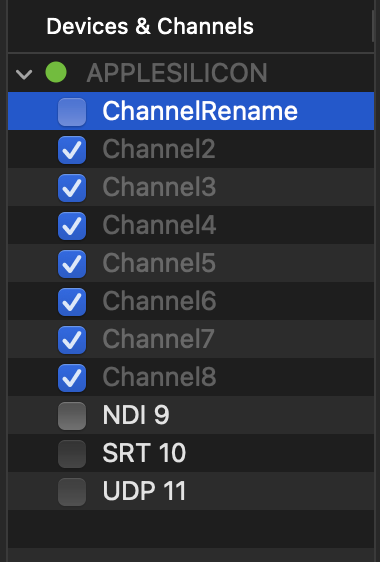Uncheck the Channel7 checkbox
This screenshot has width=380, height=562.
click(x=72, y=340)
